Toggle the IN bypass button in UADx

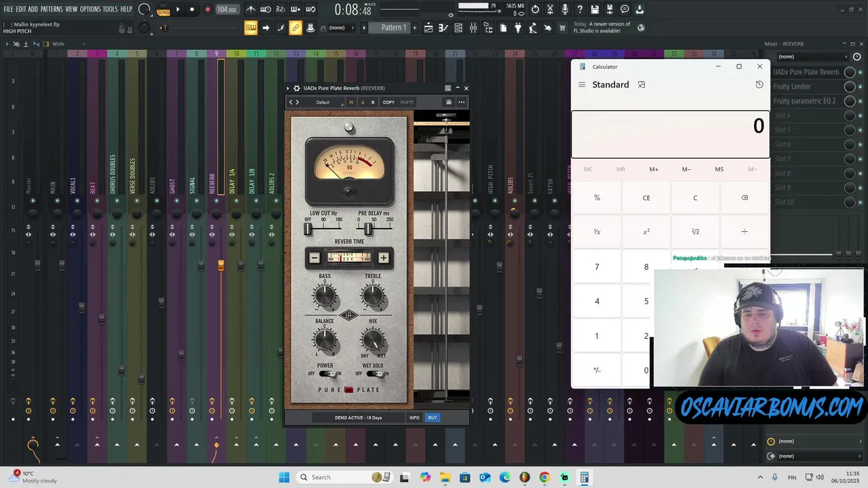(x=351, y=102)
